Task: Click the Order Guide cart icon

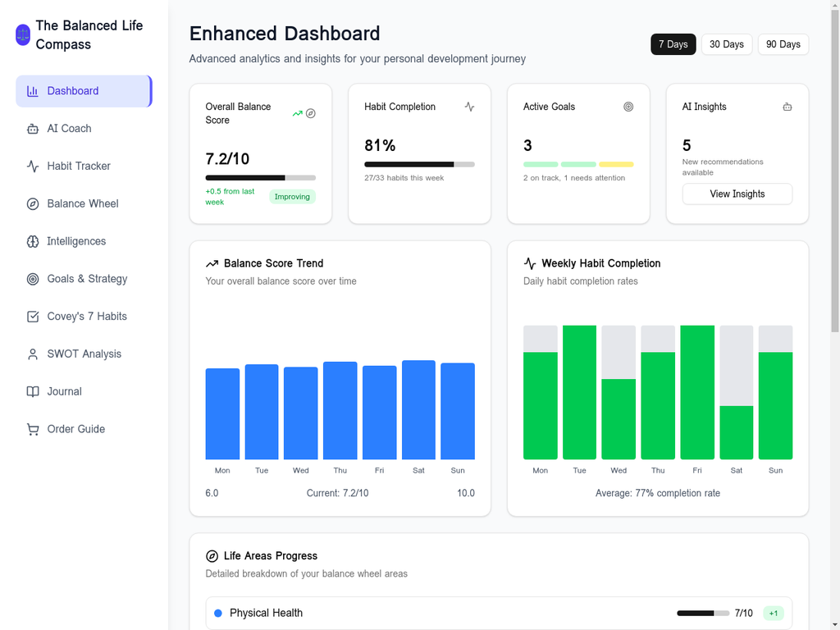Action: (32, 429)
